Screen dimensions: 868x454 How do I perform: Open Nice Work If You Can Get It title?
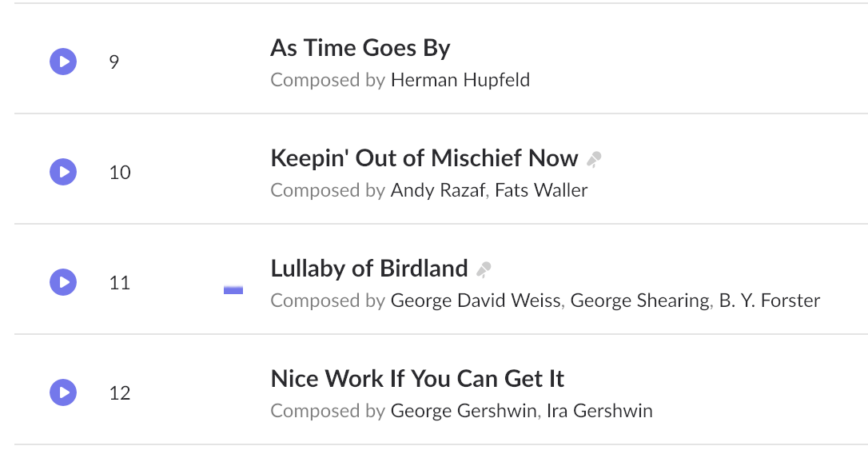point(418,379)
